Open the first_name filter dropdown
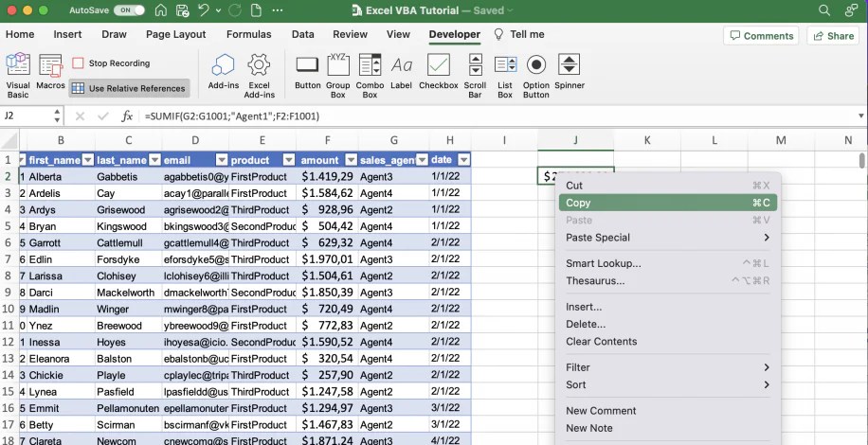The image size is (868, 445). coord(88,160)
